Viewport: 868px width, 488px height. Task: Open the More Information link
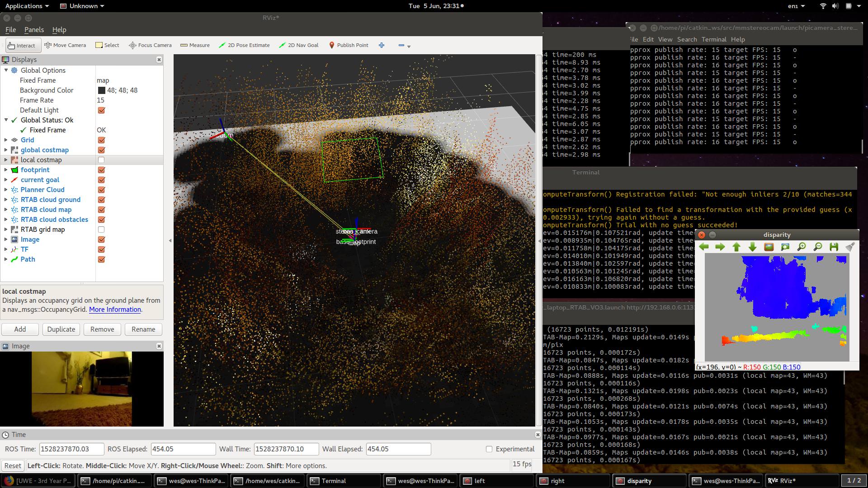[115, 310]
